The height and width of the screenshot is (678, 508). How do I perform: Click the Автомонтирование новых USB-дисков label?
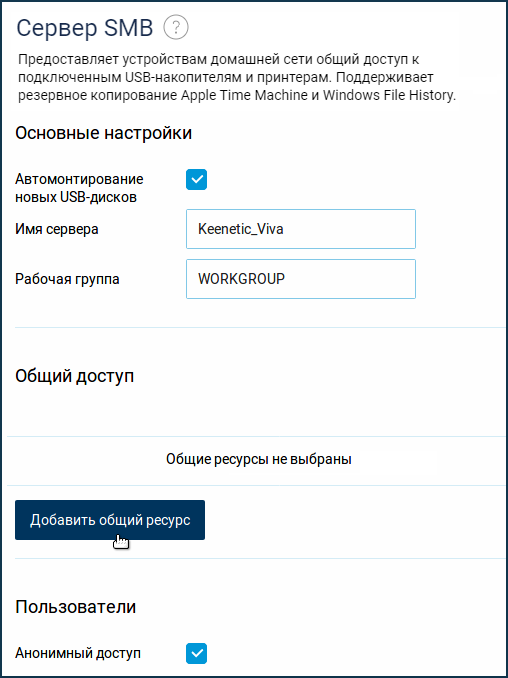[80, 188]
